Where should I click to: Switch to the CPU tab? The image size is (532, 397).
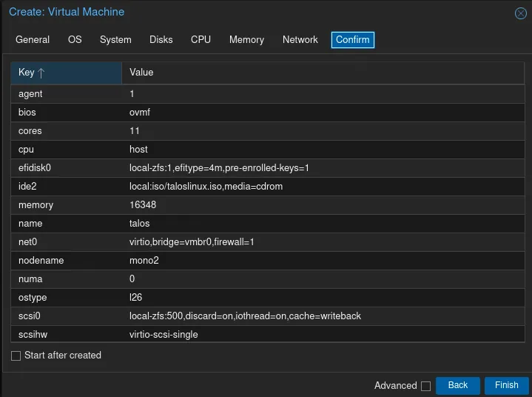click(201, 40)
